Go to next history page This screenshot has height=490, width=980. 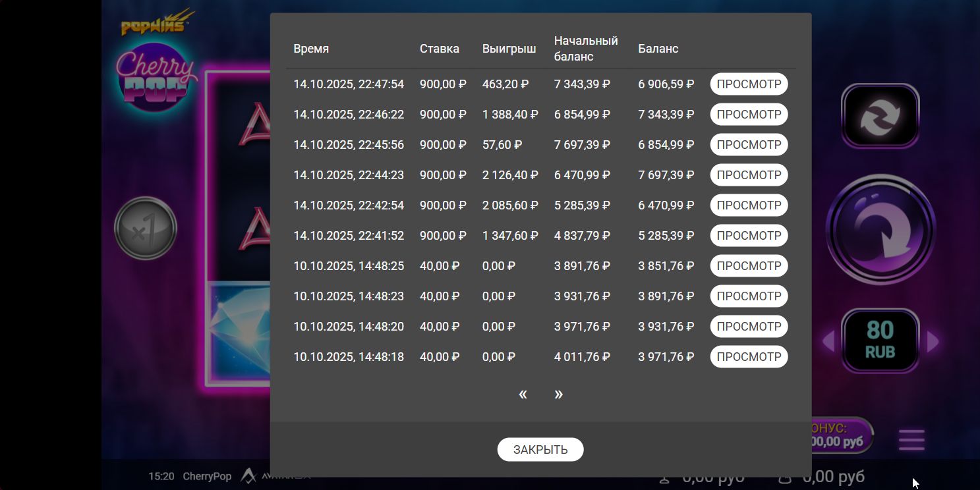pyautogui.click(x=558, y=394)
